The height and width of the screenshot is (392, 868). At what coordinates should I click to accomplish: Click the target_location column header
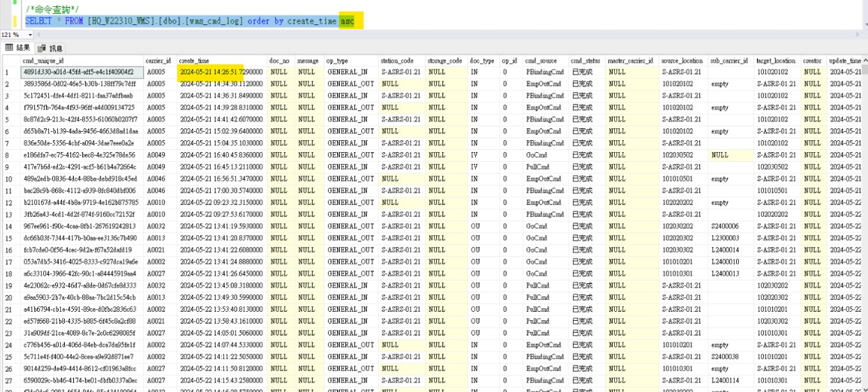click(776, 61)
